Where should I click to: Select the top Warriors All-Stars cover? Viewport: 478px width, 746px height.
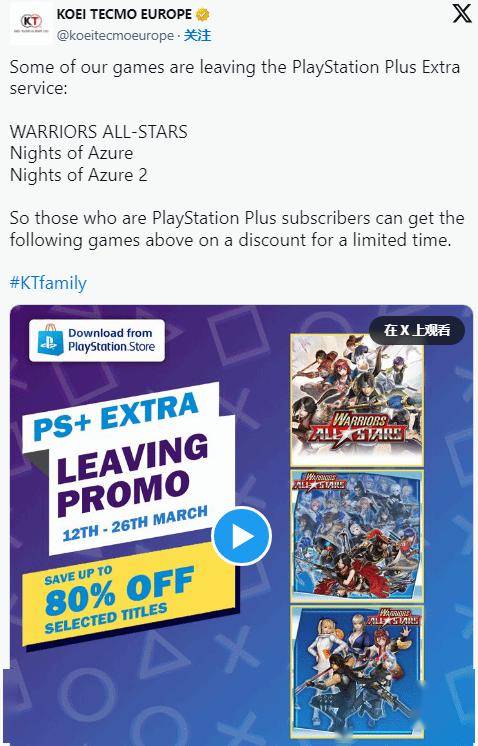[357, 400]
